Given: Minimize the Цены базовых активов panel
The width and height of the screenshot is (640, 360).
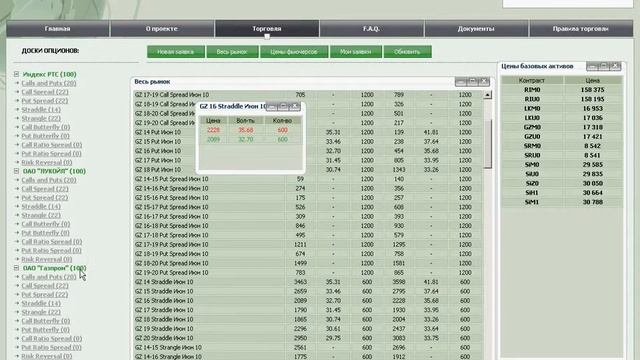Looking at the screenshot, I should 592,66.
